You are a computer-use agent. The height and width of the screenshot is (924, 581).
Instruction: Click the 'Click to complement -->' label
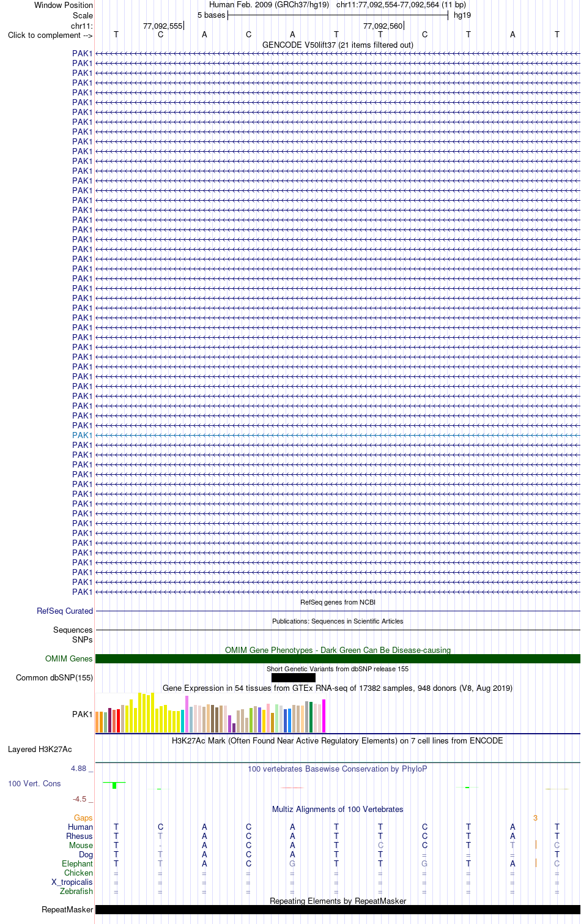50,35
